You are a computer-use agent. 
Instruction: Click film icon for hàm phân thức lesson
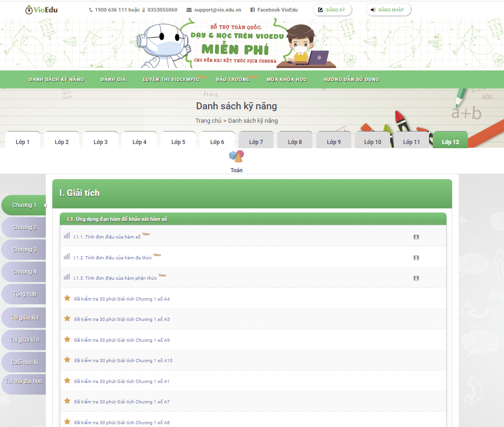pos(416,278)
